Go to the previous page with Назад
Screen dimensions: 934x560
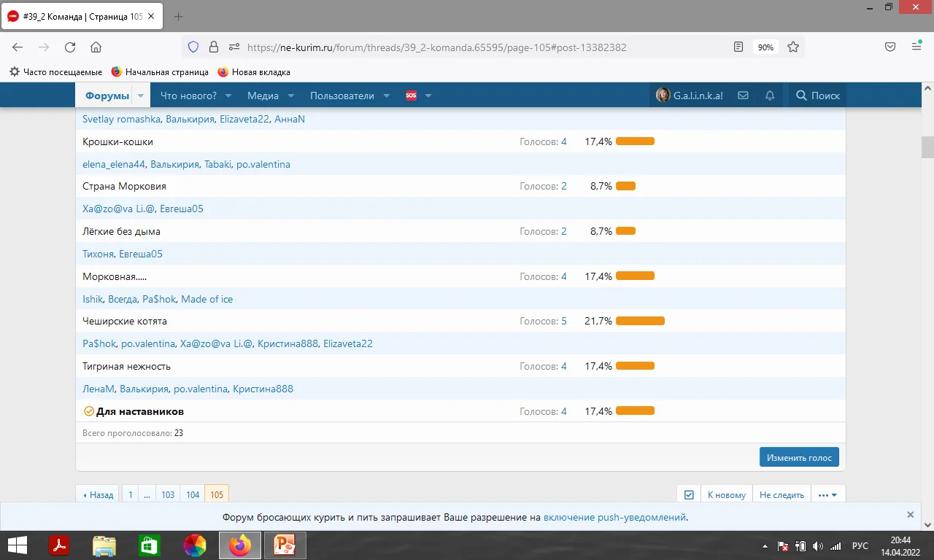point(99,494)
